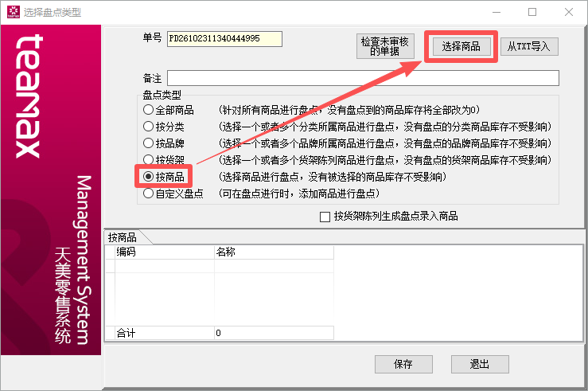This screenshot has height=391, width=588.
Task: Click the teamax app icon in title bar
Action: [14, 12]
